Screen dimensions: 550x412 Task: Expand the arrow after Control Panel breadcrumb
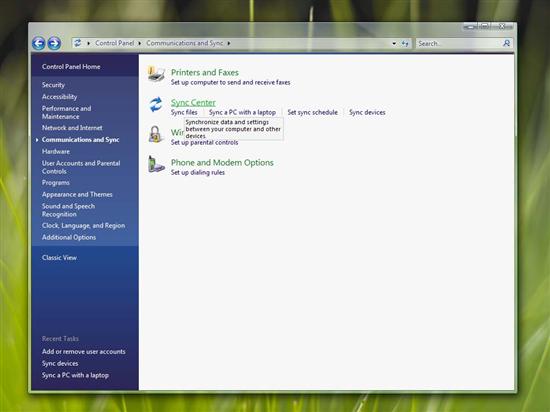140,43
